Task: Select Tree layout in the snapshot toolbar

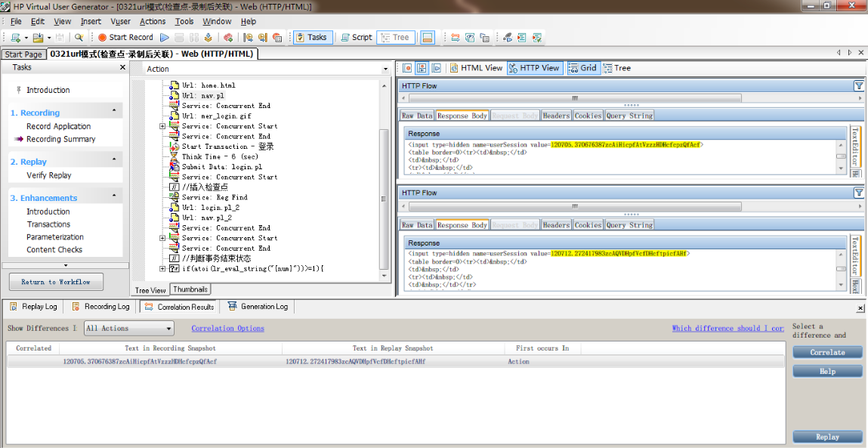Action: [x=617, y=68]
